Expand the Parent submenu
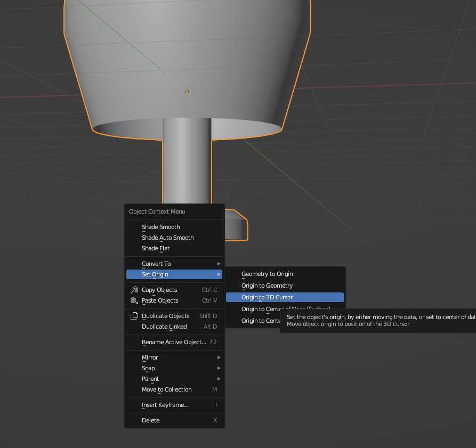 (174, 379)
